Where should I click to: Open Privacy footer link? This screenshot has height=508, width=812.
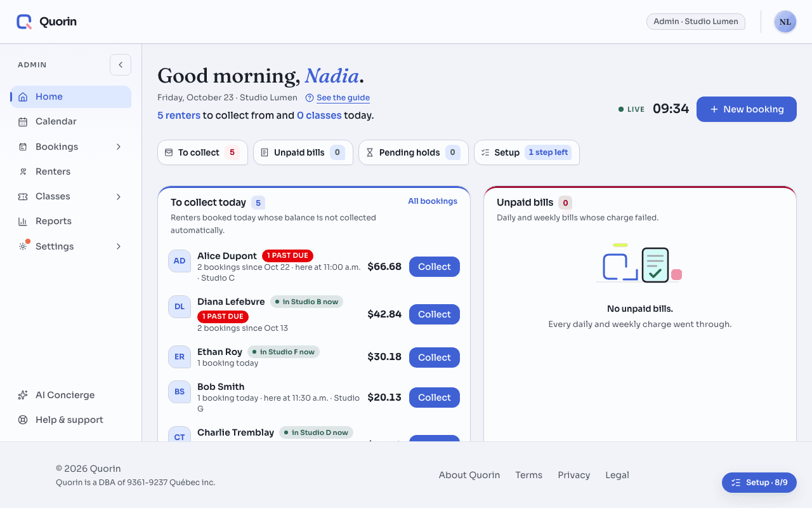(x=574, y=475)
